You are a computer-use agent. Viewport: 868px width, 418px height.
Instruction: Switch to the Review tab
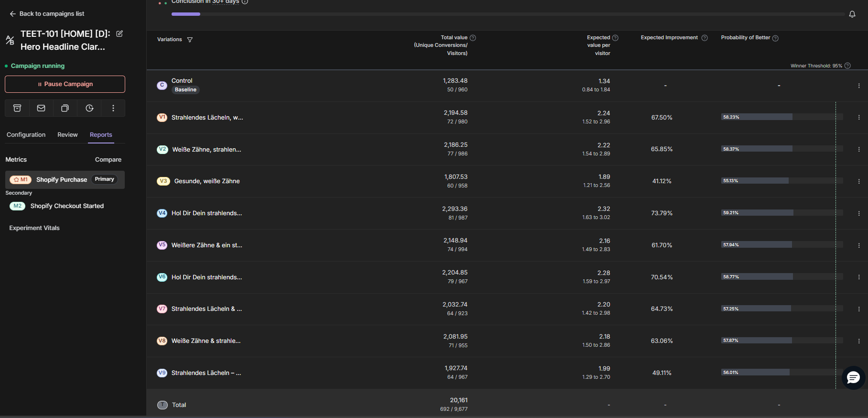click(x=67, y=135)
